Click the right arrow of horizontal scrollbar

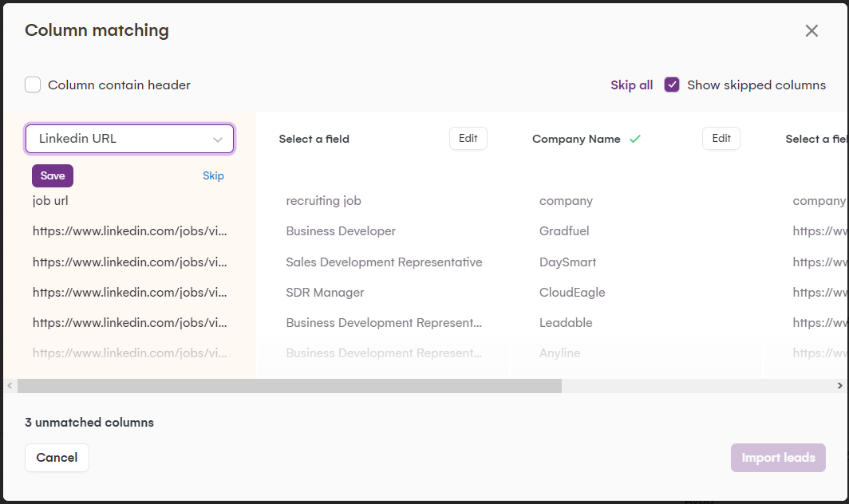pos(839,386)
